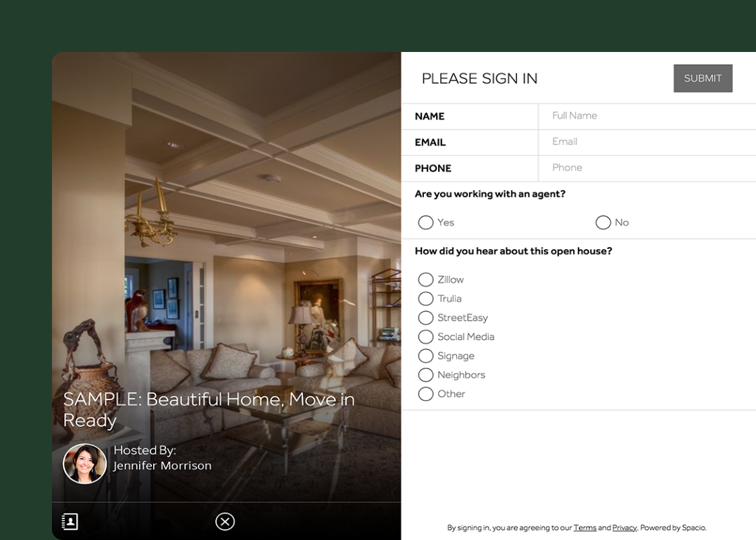756x540 pixels.
Task: Click the Hosted By Jennifer Morrison text
Action: coord(162,458)
